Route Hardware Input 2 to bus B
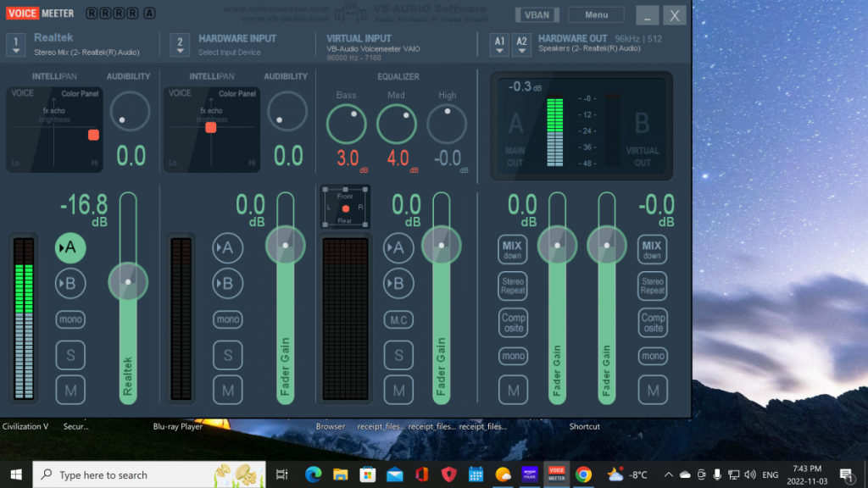The width and height of the screenshot is (868, 488). pyautogui.click(x=227, y=283)
